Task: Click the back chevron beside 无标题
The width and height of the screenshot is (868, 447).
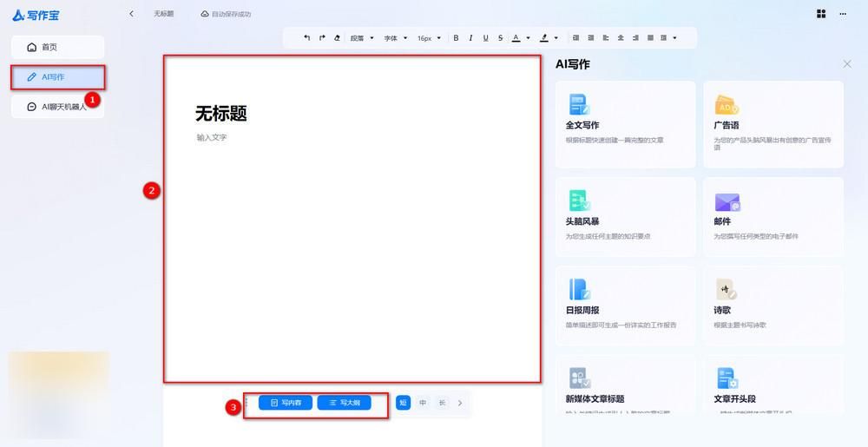Action: pos(131,14)
